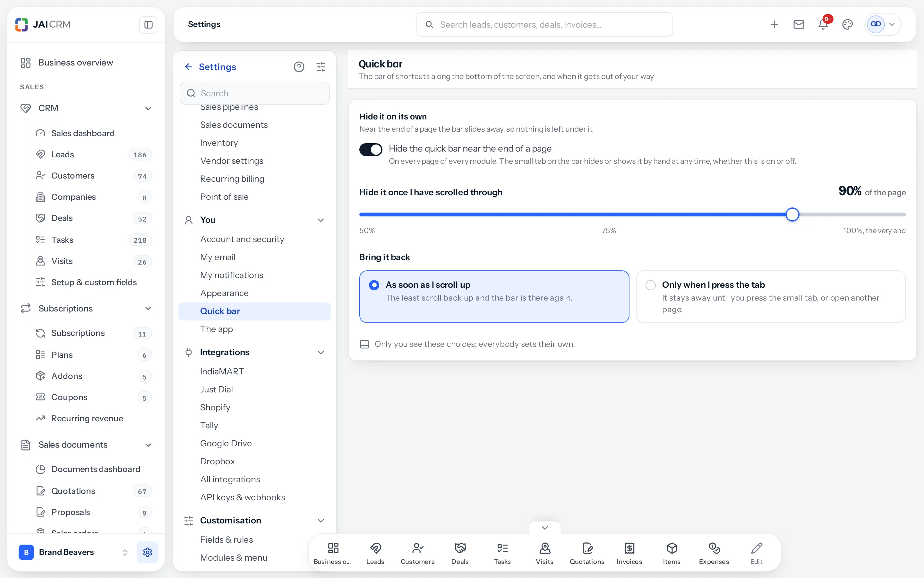
Task: Open Quotations in the sidebar
Action: (93, 491)
